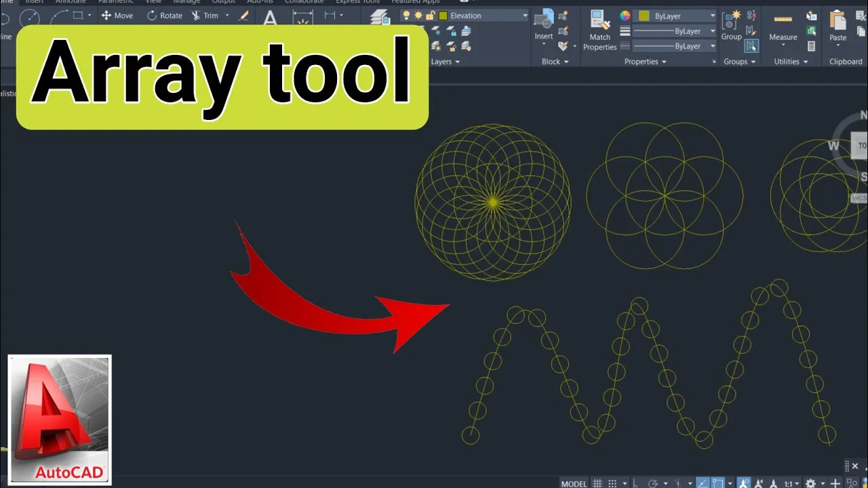Toggle Object Snap in status bar
Screen dimensions: 868x488
tap(718, 483)
